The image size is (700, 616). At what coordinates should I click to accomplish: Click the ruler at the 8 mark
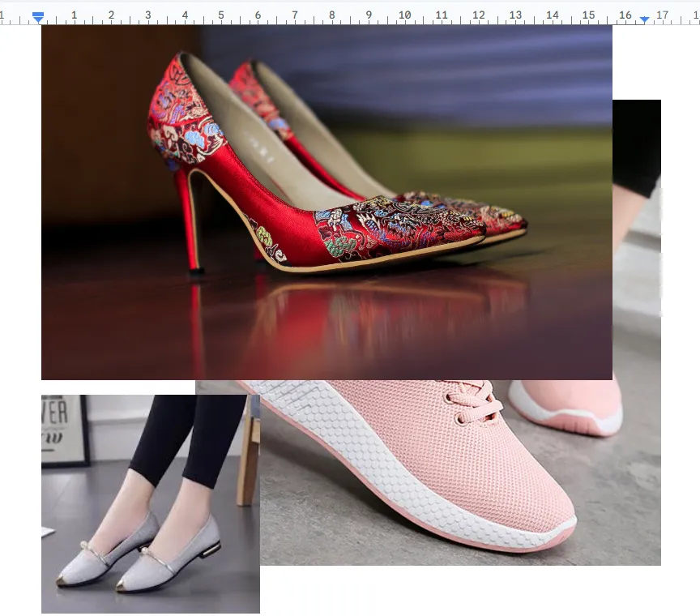(331, 15)
